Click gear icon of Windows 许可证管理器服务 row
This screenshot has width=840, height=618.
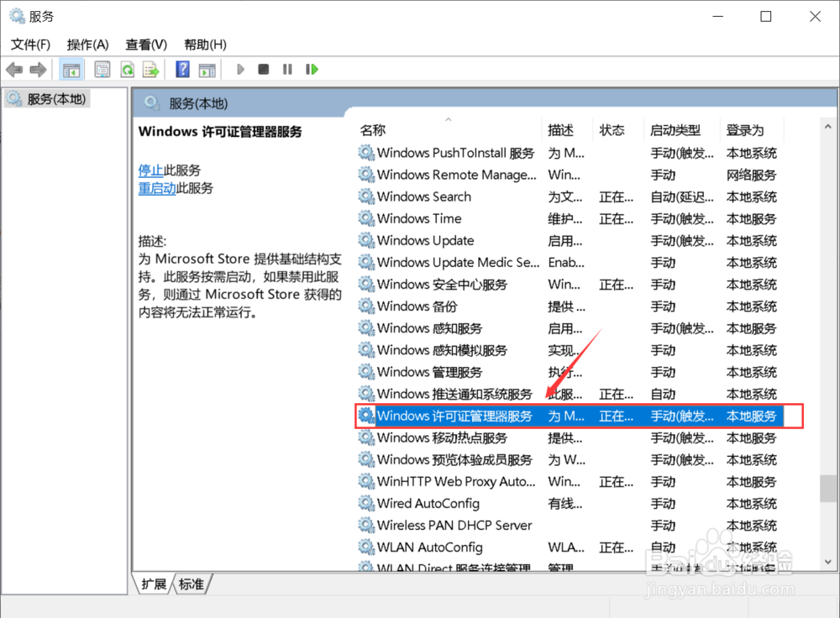(366, 416)
